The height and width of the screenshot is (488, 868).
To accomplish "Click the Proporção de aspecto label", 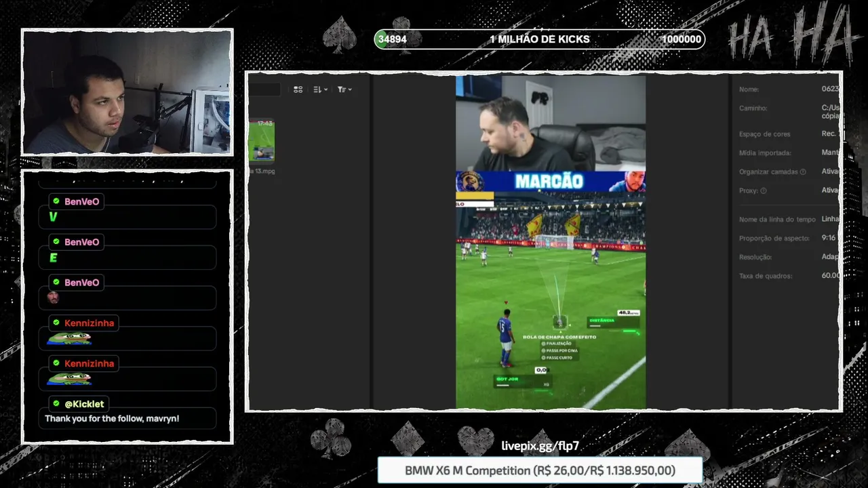I will [774, 239].
